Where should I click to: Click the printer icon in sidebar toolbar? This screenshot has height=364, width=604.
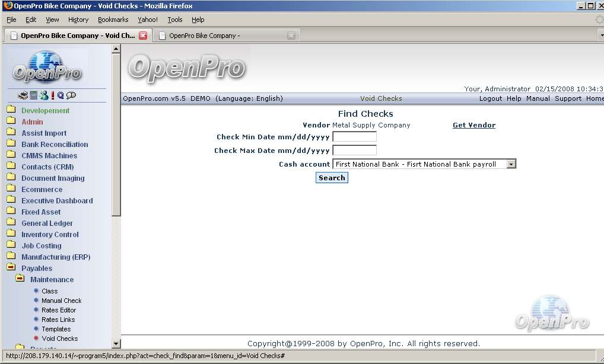23,95
